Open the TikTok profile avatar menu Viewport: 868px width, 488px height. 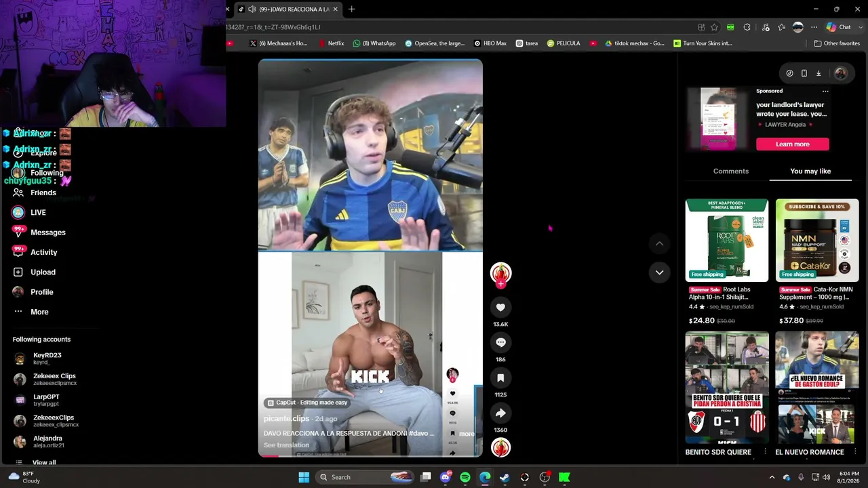click(840, 73)
